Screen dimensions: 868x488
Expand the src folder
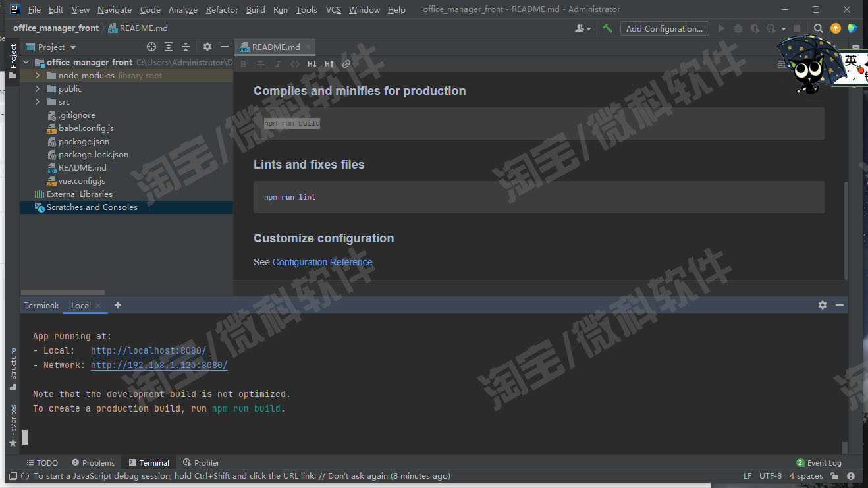pyautogui.click(x=38, y=101)
